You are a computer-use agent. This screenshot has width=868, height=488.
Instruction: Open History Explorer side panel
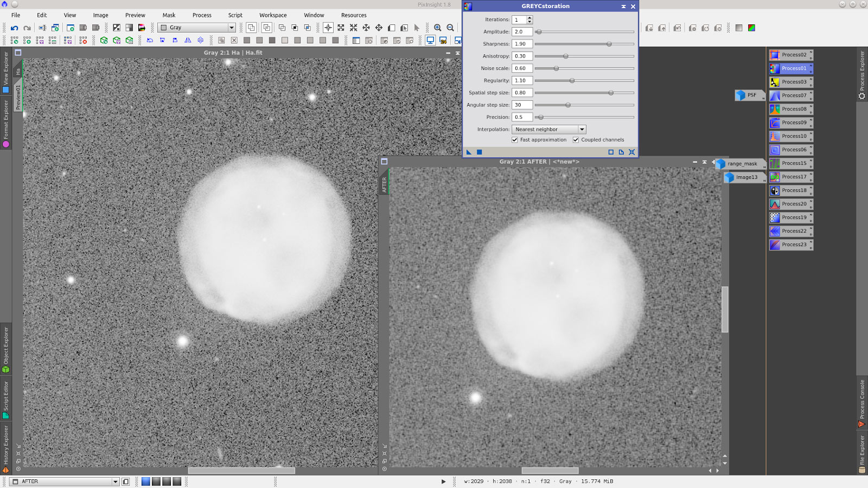pos(6,449)
